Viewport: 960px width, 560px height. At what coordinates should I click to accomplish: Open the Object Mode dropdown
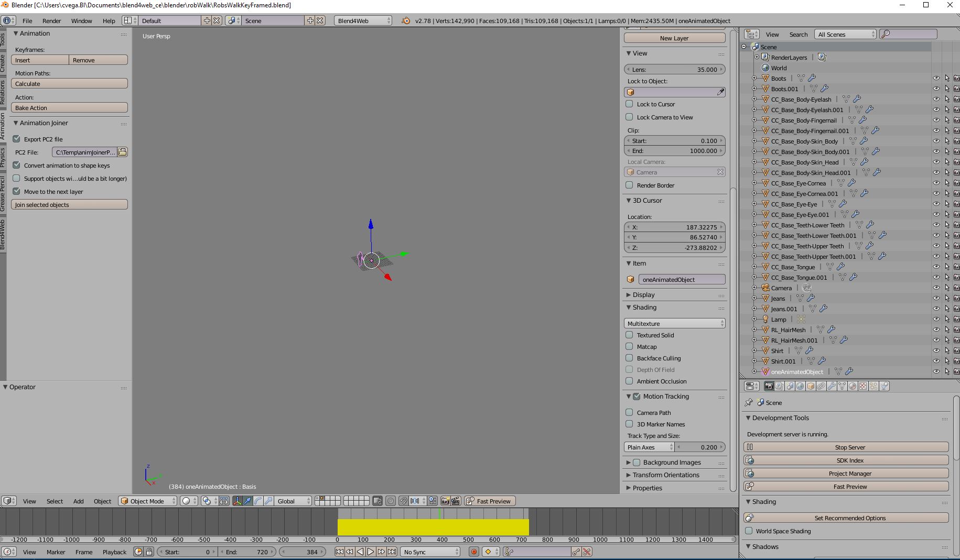click(147, 501)
